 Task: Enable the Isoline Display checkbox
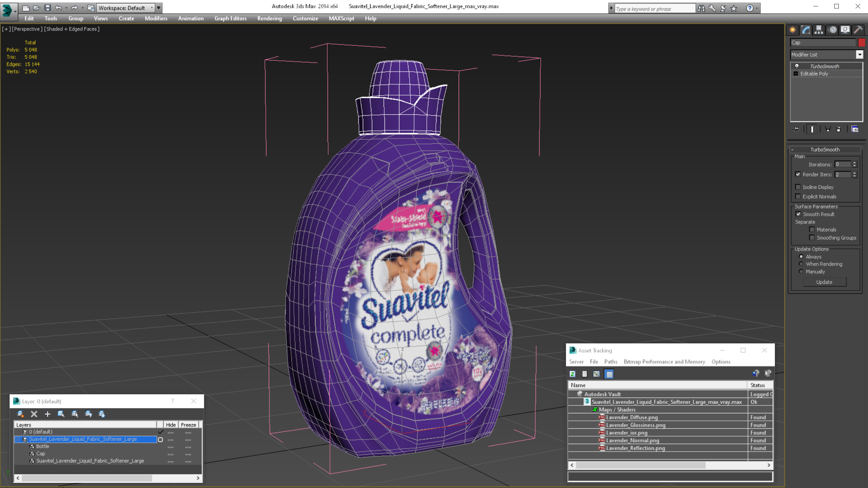798,187
